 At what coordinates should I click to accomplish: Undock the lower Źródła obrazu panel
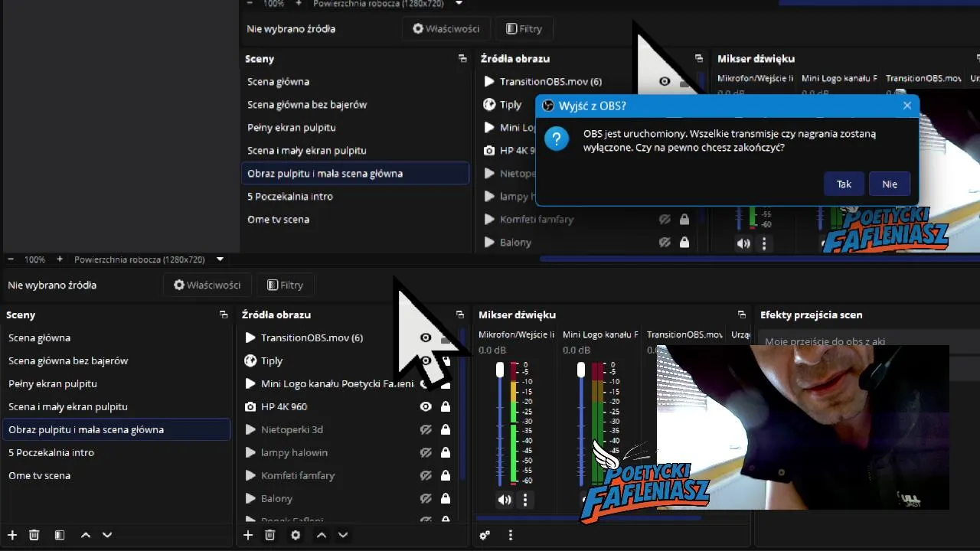(460, 315)
